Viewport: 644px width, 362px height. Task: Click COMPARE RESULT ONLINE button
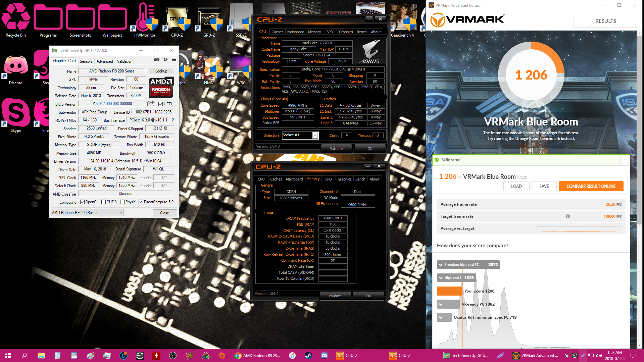(591, 186)
